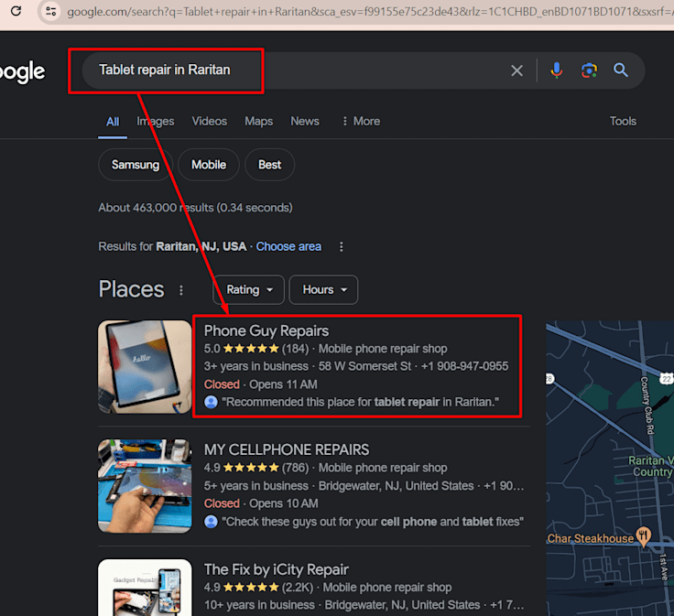
Task: Open The Fix by iCity Repair thumbnail
Action: [145, 588]
